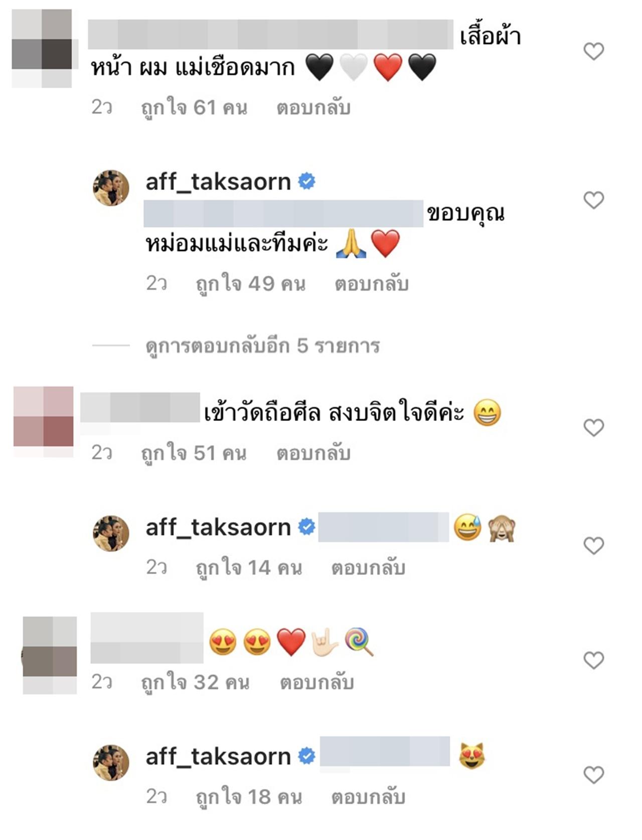View who liked: ถูกใจ 61 คน
The width and height of the screenshot is (642, 840).
194,108
